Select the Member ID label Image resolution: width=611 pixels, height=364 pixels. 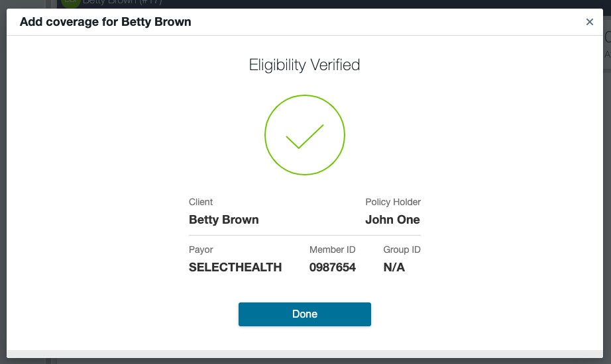tap(333, 250)
